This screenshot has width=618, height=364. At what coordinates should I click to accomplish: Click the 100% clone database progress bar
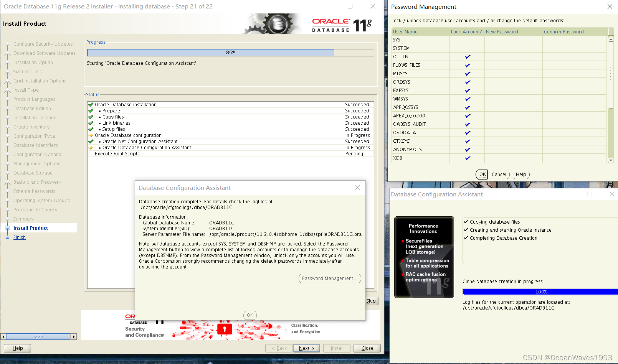point(540,292)
